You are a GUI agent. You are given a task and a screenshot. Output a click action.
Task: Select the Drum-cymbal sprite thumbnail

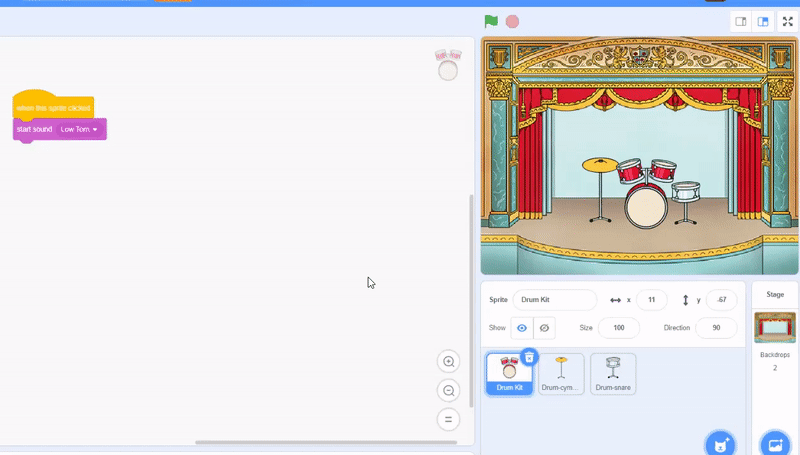(561, 374)
